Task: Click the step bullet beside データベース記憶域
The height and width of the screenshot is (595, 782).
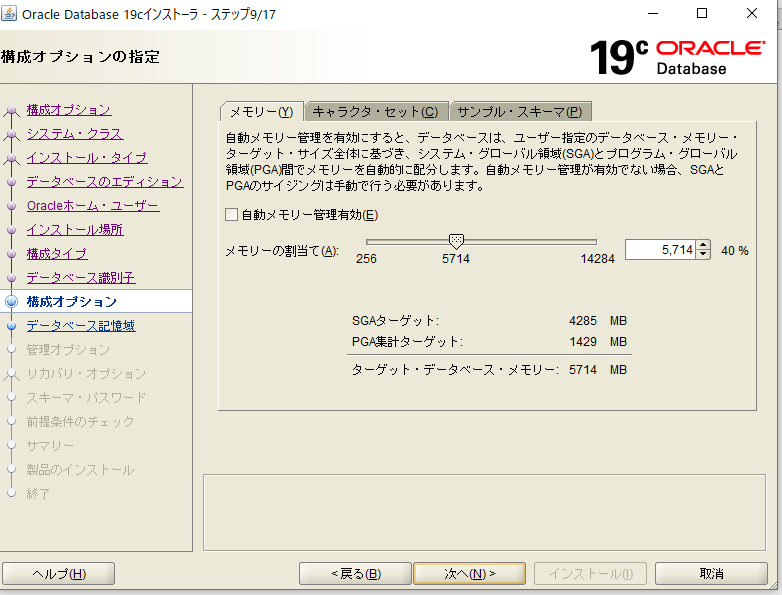Action: [11, 325]
